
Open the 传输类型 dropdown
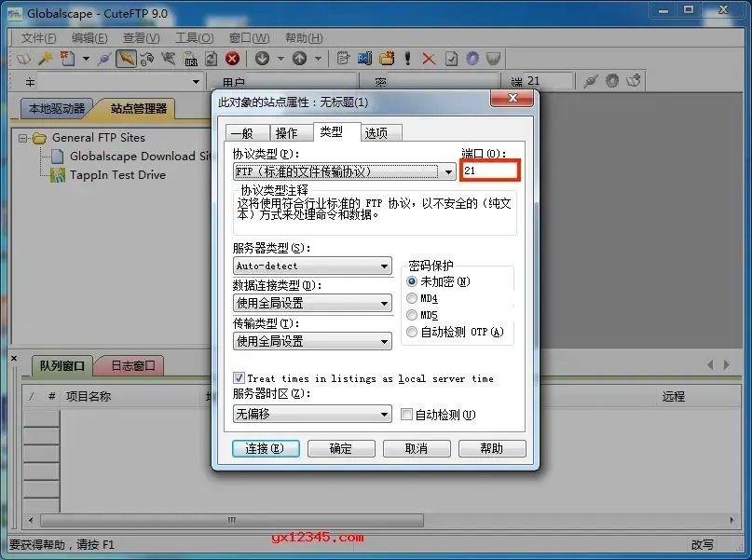[312, 341]
